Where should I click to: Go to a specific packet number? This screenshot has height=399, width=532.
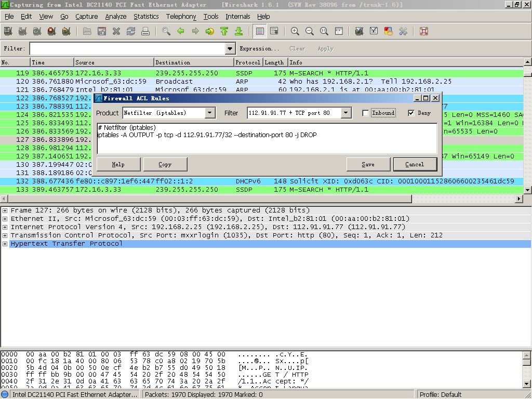coord(210,31)
